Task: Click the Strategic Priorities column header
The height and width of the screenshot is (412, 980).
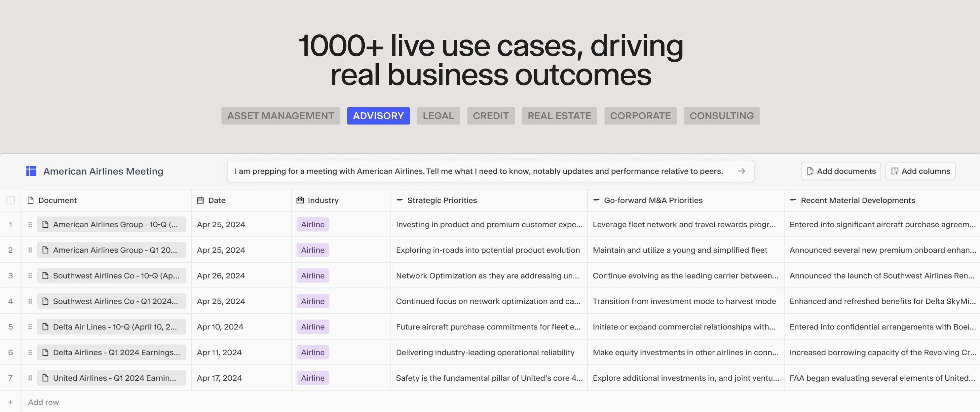Action: point(489,200)
